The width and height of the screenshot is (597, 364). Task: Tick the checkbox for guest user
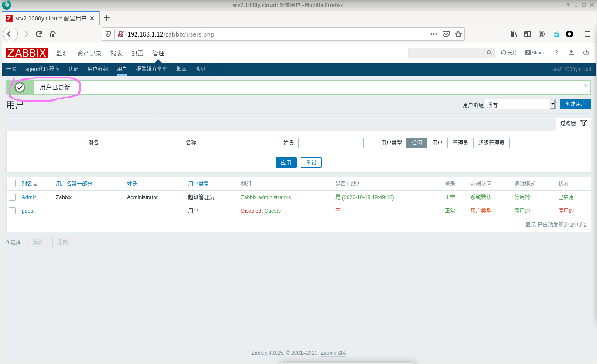[12, 211]
